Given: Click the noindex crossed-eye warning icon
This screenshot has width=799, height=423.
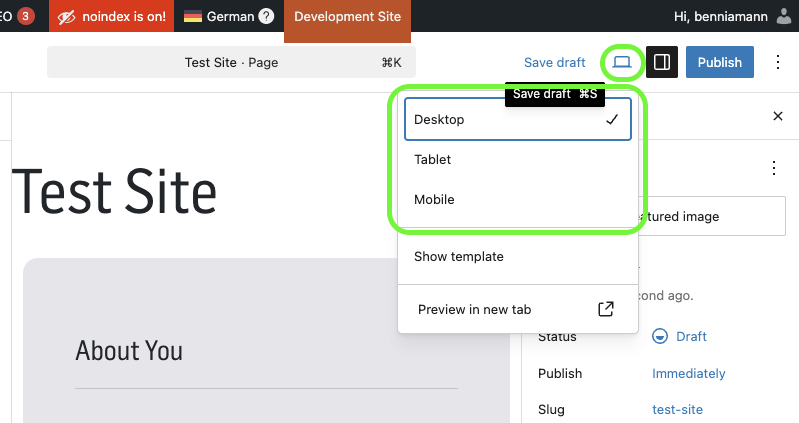Looking at the screenshot, I should tap(68, 17).
